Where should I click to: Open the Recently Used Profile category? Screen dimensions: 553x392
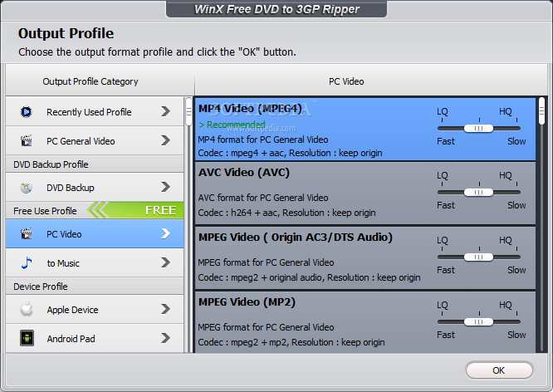tap(95, 111)
